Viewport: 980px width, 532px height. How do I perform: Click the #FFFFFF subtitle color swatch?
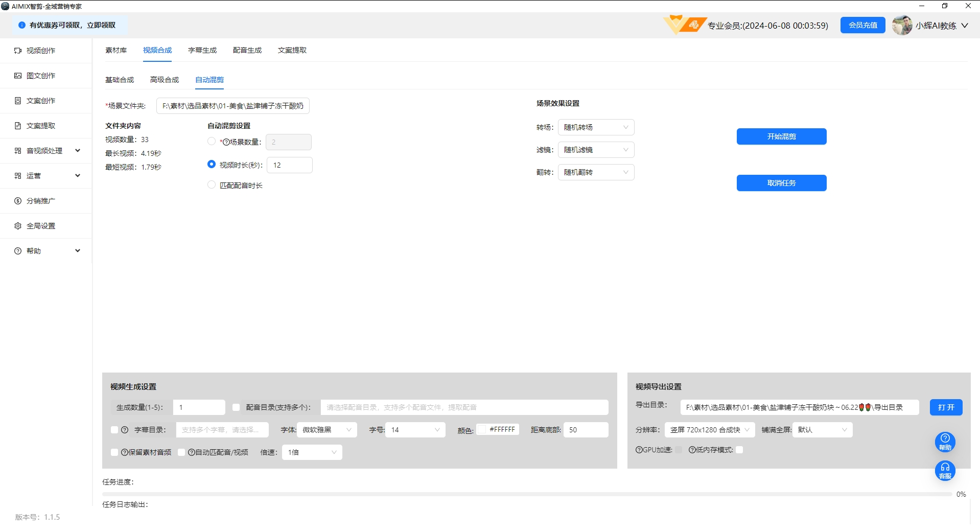click(x=482, y=430)
